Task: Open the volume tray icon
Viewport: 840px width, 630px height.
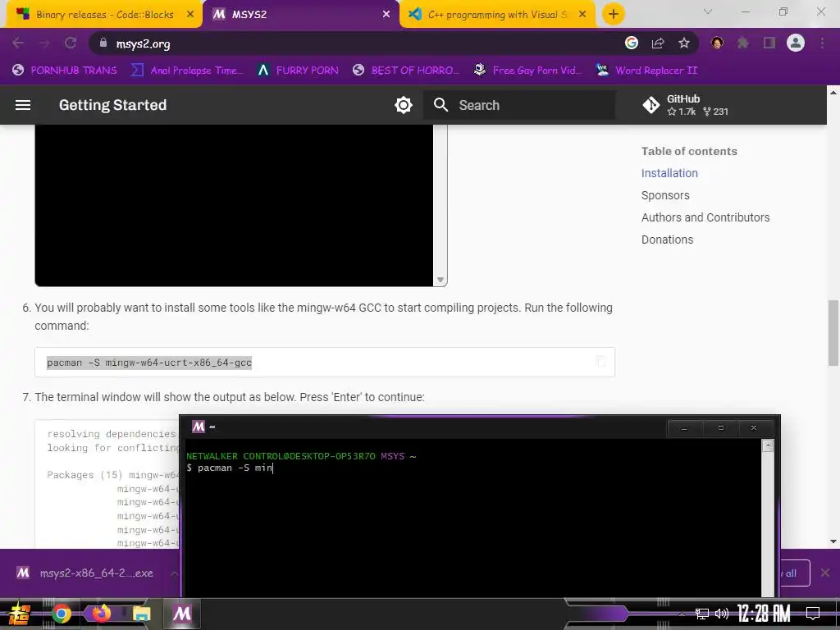Action: [722, 614]
